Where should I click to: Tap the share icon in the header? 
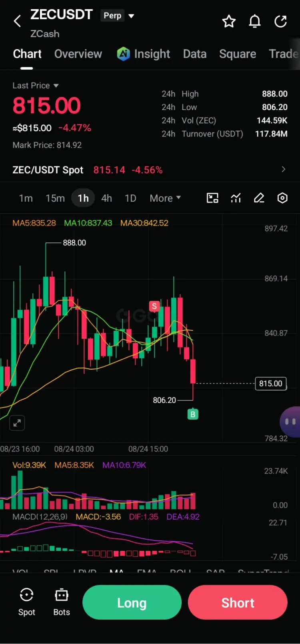(281, 21)
